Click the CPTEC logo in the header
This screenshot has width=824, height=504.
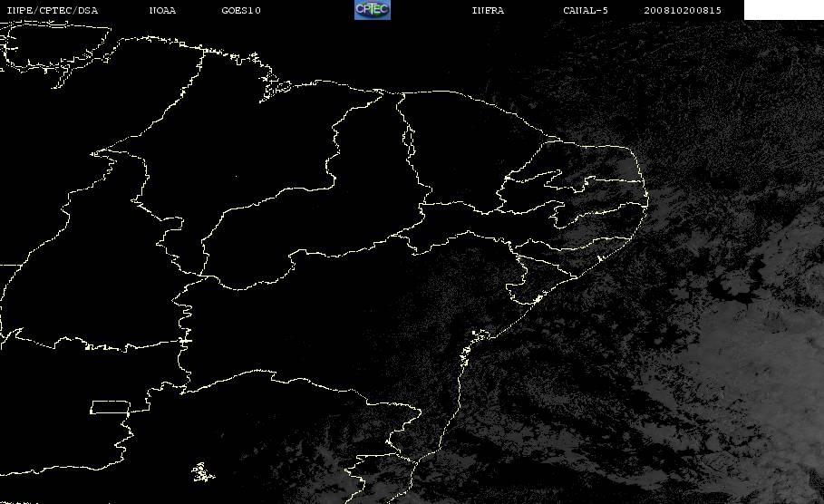coord(373,10)
